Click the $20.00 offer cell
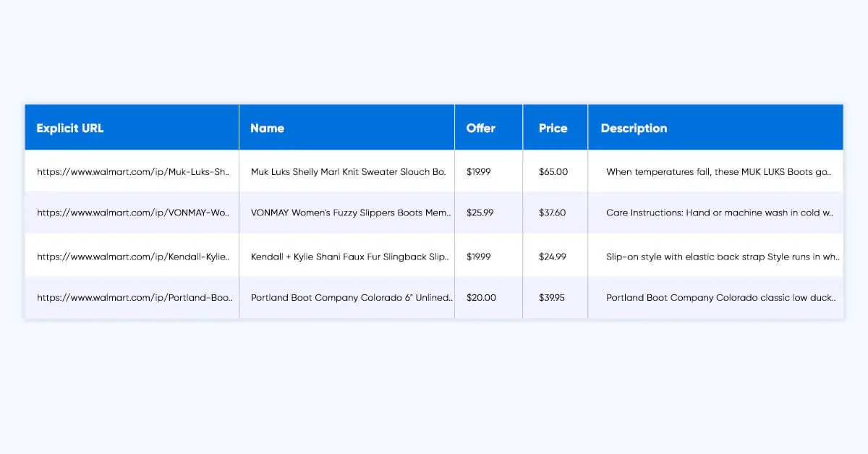Viewport: 868px width, 454px height. click(482, 297)
